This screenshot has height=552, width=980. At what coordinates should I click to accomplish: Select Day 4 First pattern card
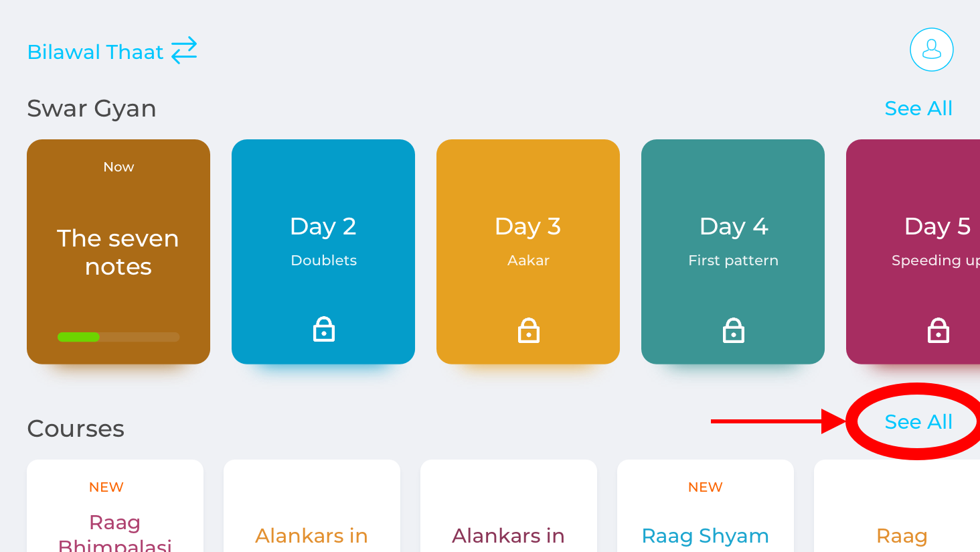click(x=733, y=252)
